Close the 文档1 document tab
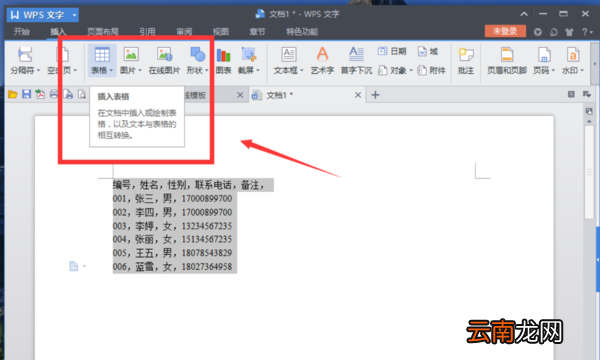The image size is (600, 360). tap(358, 95)
